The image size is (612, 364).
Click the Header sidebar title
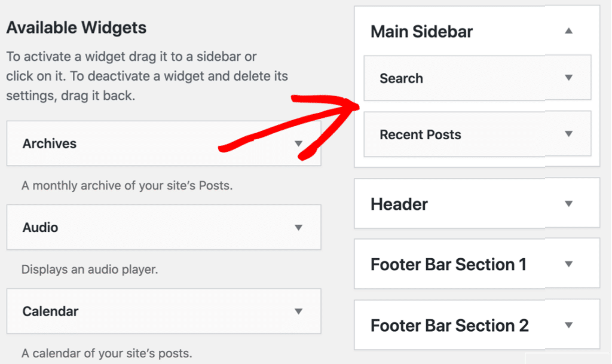[399, 204]
